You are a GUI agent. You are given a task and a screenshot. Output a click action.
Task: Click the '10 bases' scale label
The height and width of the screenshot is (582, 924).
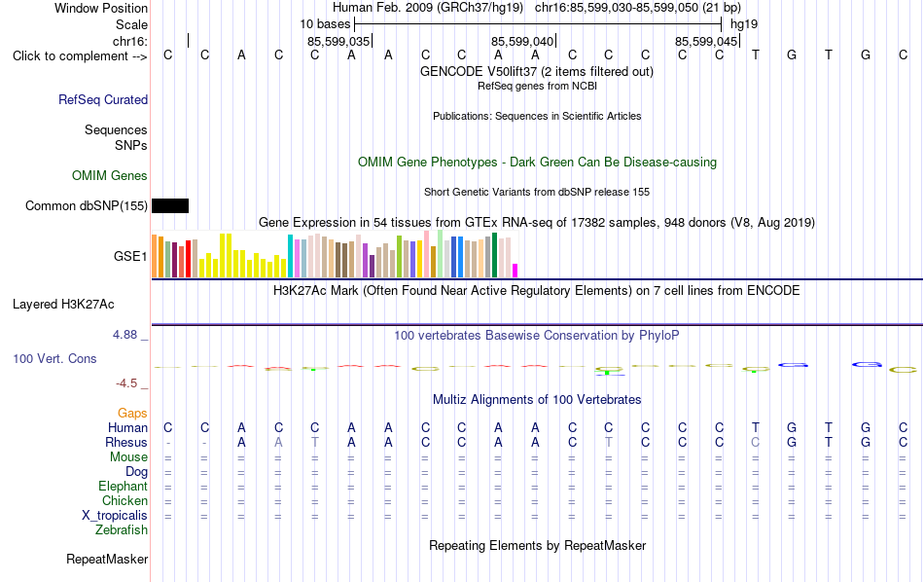[x=325, y=24]
